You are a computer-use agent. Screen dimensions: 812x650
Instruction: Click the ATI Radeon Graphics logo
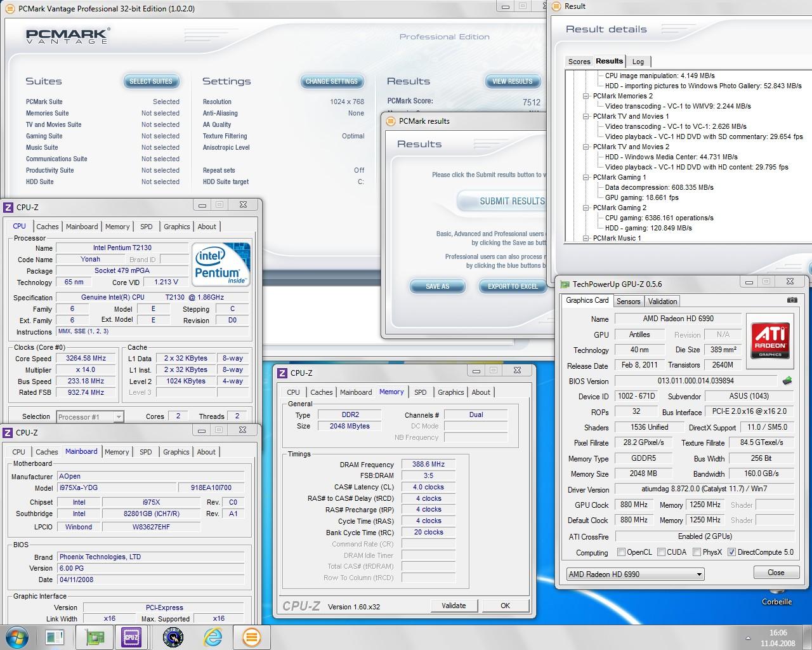(770, 342)
